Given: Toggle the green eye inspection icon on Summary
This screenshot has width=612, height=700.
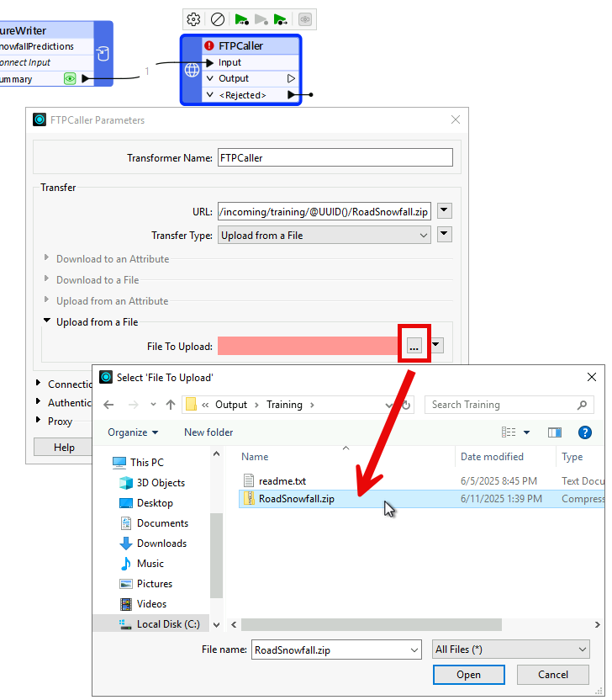Looking at the screenshot, I should pyautogui.click(x=70, y=79).
